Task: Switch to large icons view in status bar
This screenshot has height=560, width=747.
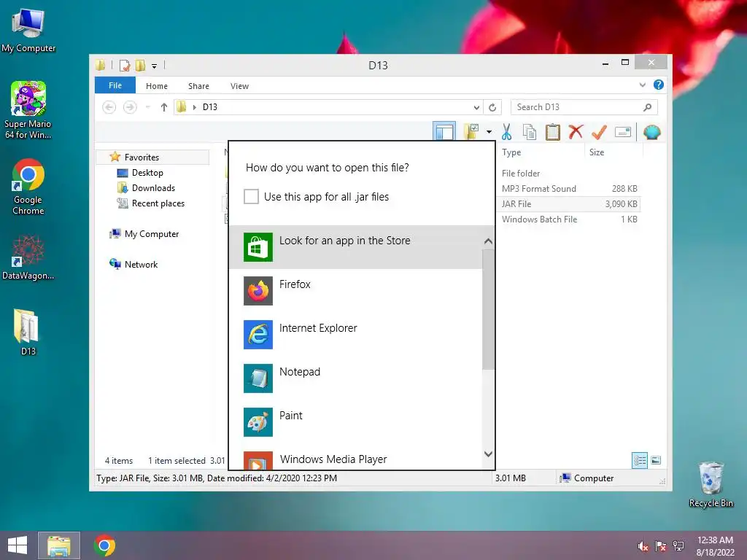Action: point(656,460)
